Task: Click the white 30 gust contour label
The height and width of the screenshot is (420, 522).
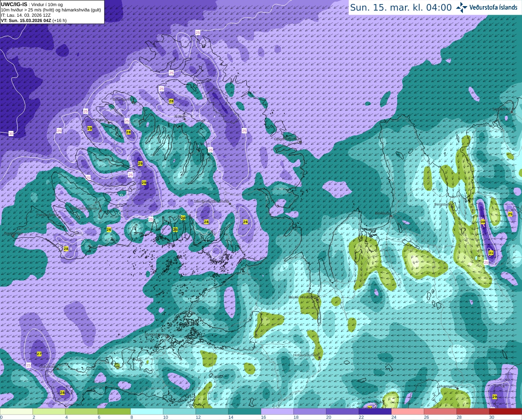Action: 11,133
